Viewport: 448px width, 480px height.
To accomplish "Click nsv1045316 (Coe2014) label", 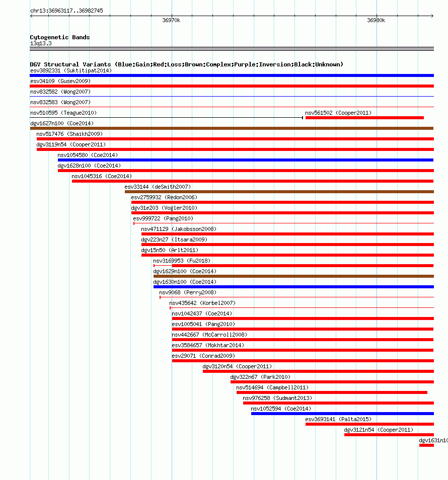I will coord(102,176).
